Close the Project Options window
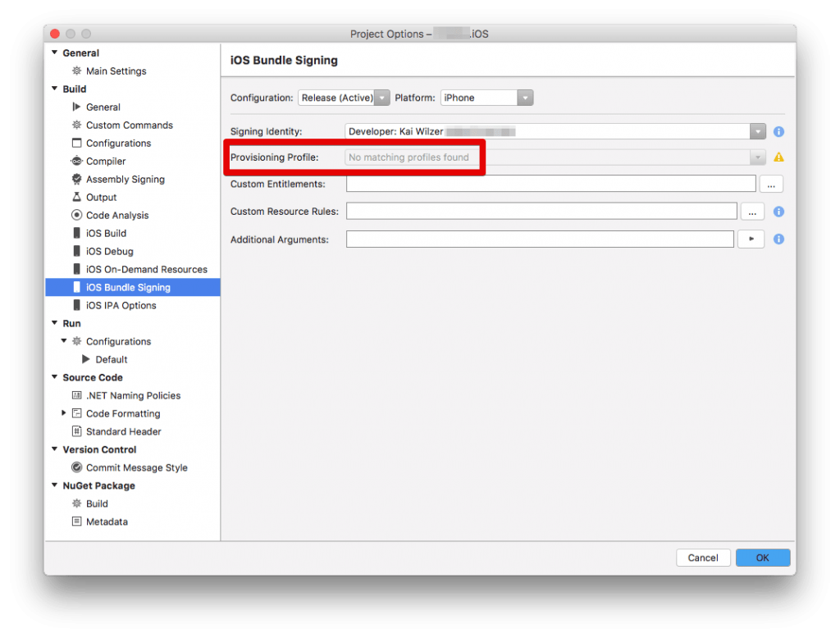Viewport: 840px width, 638px height. 55,34
